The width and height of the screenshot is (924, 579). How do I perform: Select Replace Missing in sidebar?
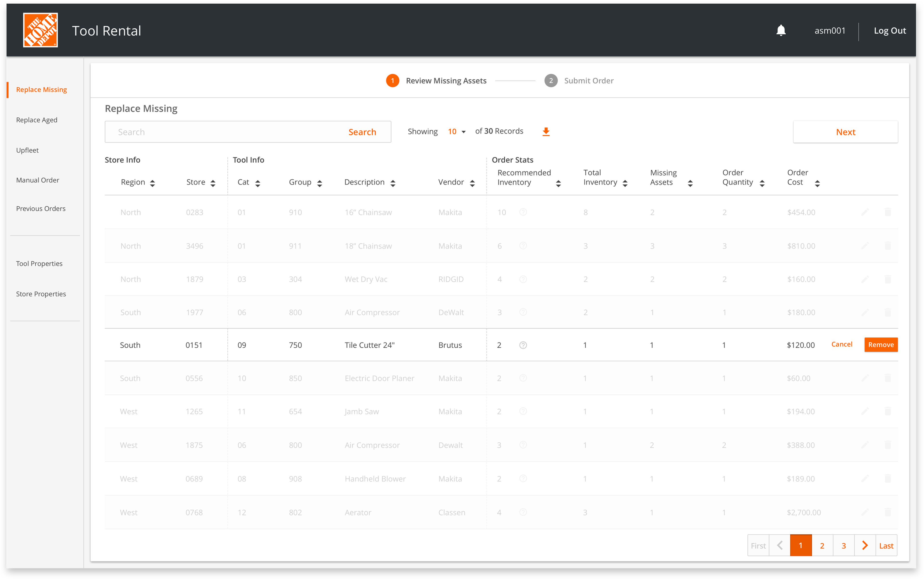tap(41, 90)
